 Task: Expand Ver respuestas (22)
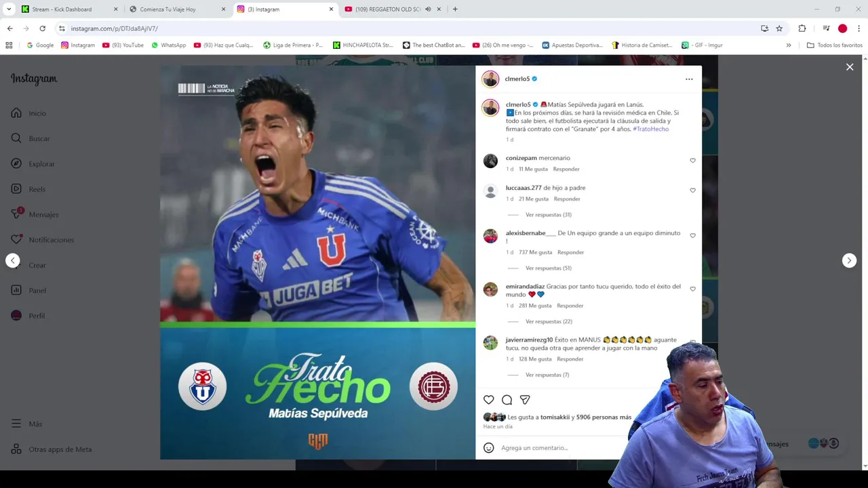pyautogui.click(x=548, y=322)
